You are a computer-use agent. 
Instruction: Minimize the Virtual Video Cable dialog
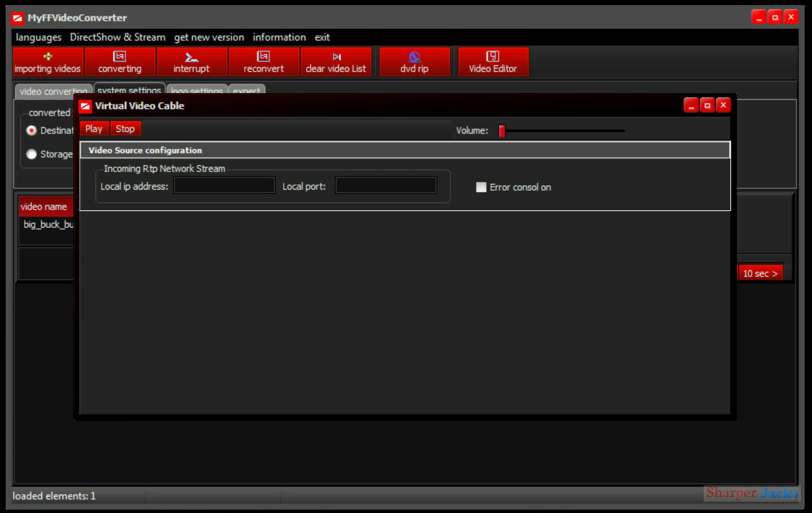point(691,106)
